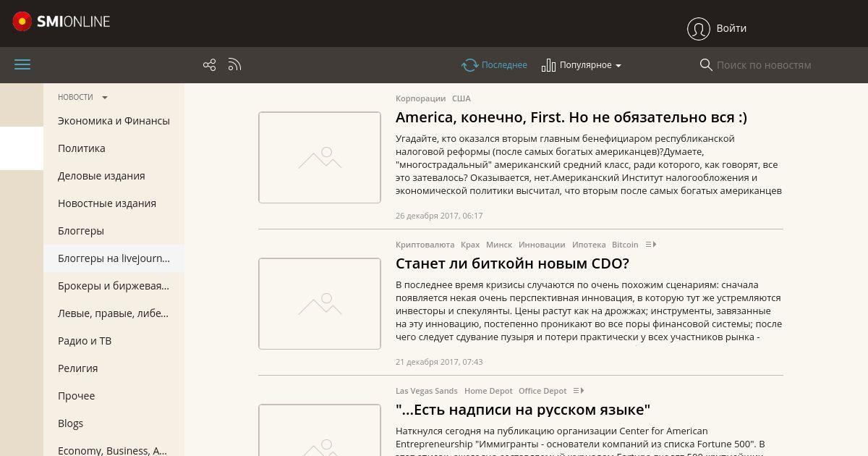Screen dimensions: 868x456
Task: Click the Крах tag
Action: coord(470,245)
